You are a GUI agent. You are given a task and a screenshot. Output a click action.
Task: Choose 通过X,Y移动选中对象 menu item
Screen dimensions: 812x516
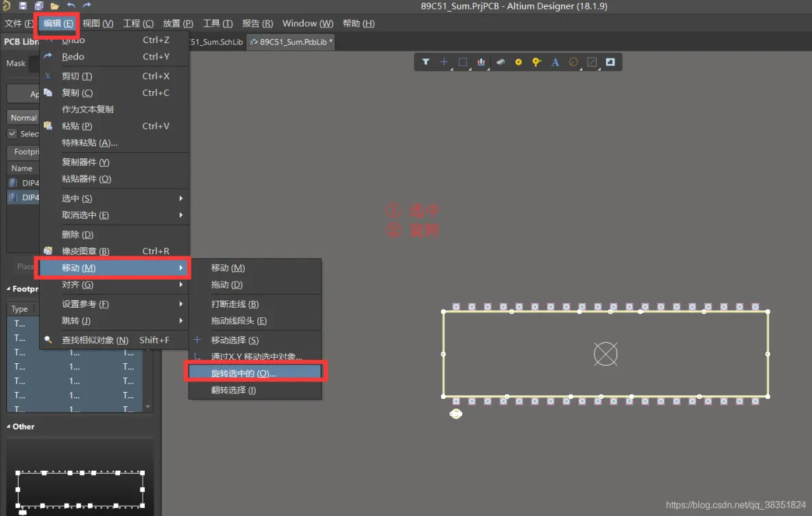click(x=255, y=356)
